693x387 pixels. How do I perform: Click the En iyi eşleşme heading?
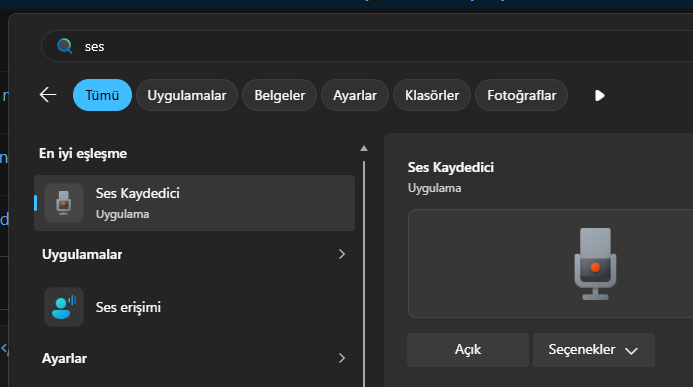tap(83, 153)
